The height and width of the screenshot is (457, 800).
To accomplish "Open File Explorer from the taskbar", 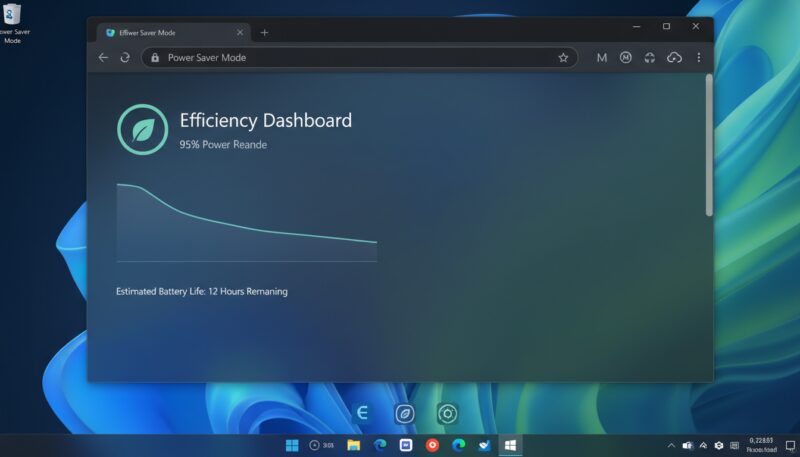I will [354, 445].
